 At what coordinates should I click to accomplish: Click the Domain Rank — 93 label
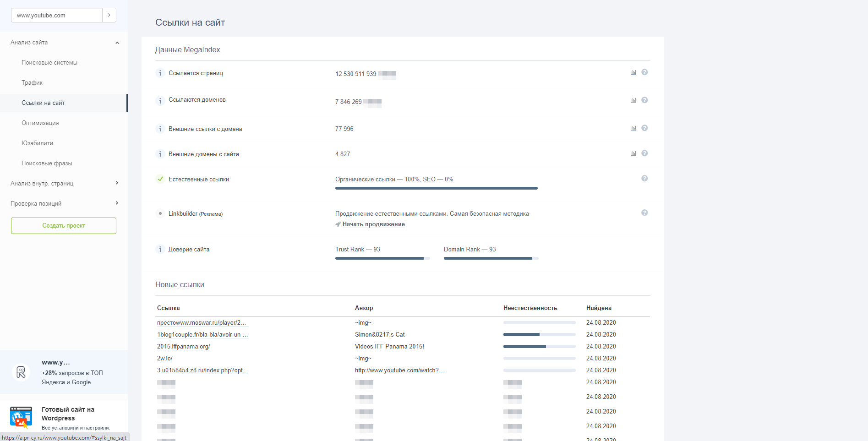point(470,250)
